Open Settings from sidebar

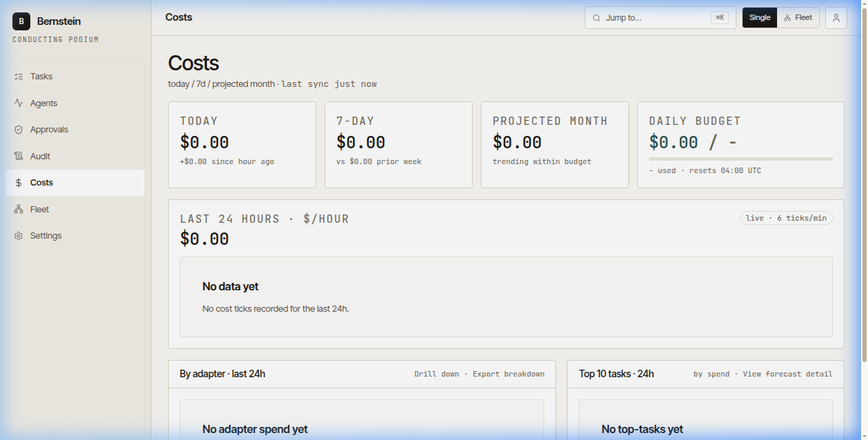tap(76, 236)
